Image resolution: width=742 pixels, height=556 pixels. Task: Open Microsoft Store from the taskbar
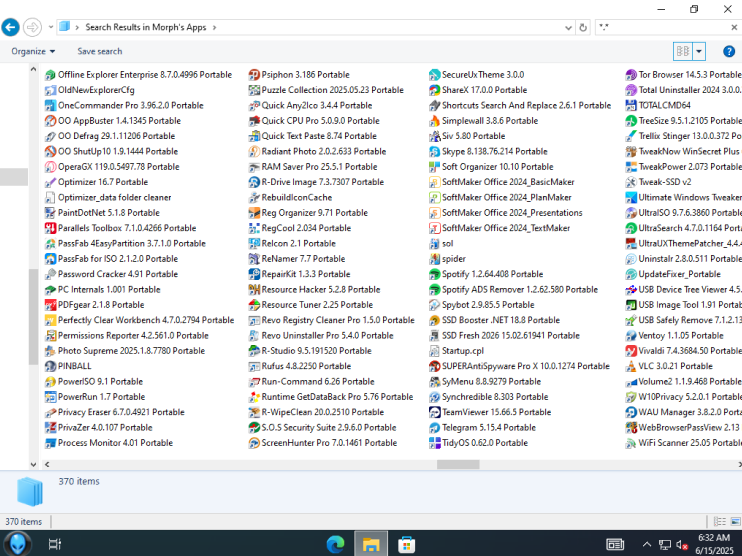406,544
